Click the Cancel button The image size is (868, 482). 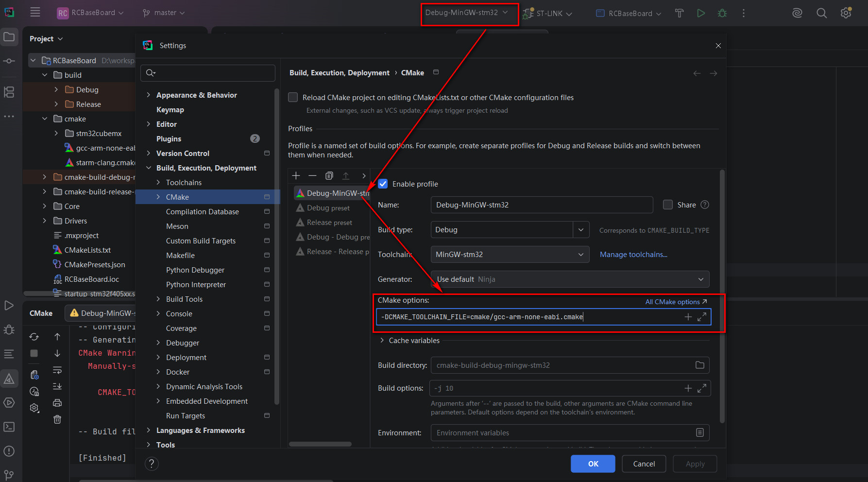point(644,464)
